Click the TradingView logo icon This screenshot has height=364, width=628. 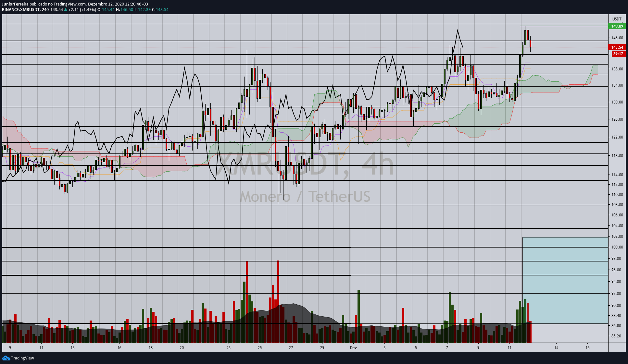click(6, 358)
